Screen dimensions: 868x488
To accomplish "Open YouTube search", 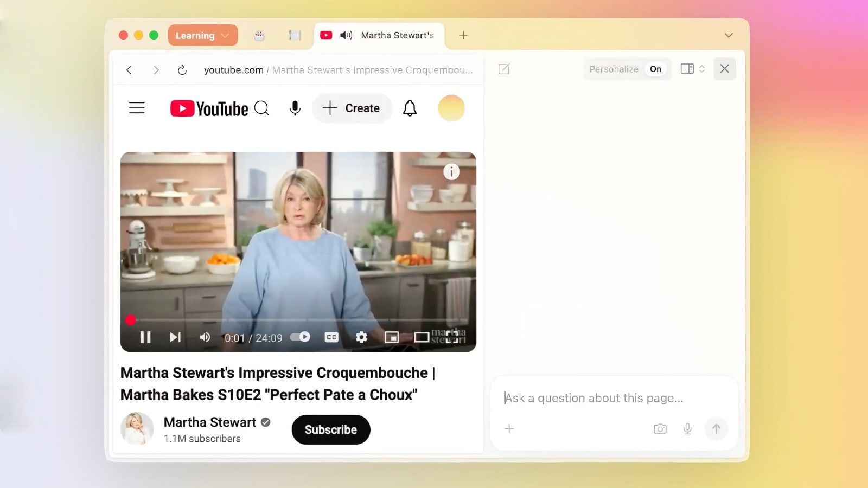I will [261, 108].
